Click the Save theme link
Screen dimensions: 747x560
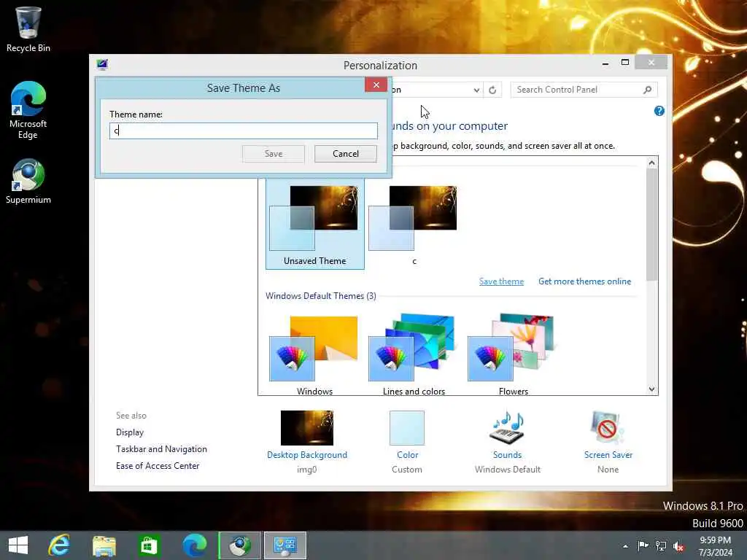pos(501,281)
